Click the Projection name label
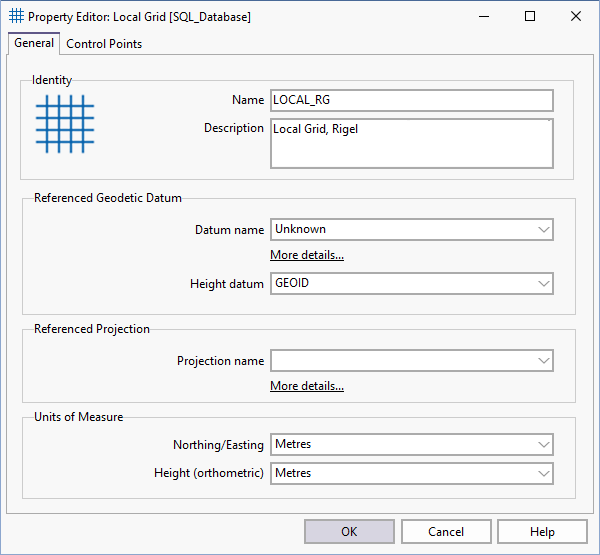The height and width of the screenshot is (555, 600). point(220,361)
